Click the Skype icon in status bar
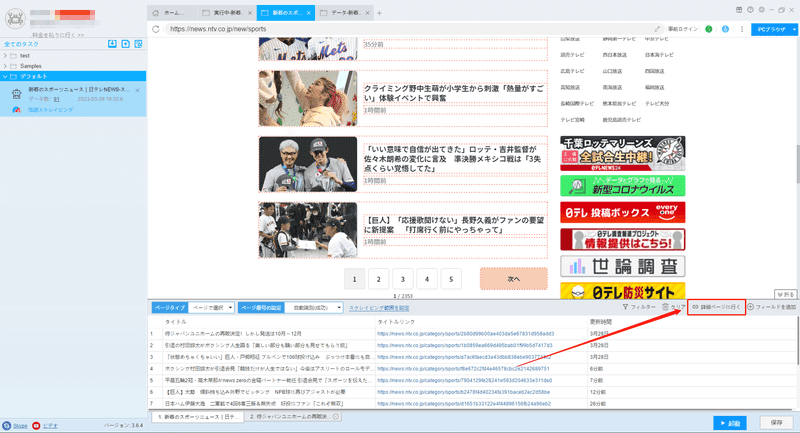800x433 pixels. 7,425
